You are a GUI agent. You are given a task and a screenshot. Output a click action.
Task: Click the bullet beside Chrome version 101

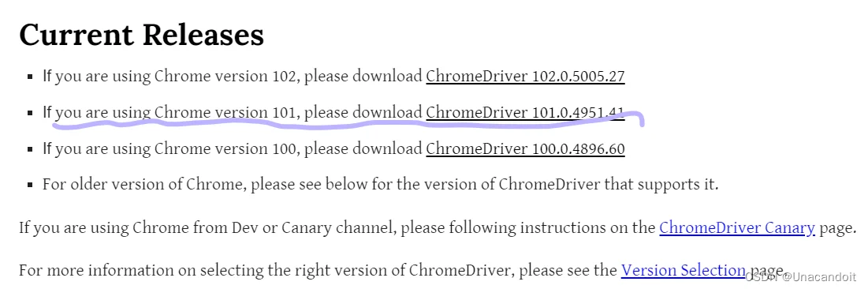pos(30,113)
